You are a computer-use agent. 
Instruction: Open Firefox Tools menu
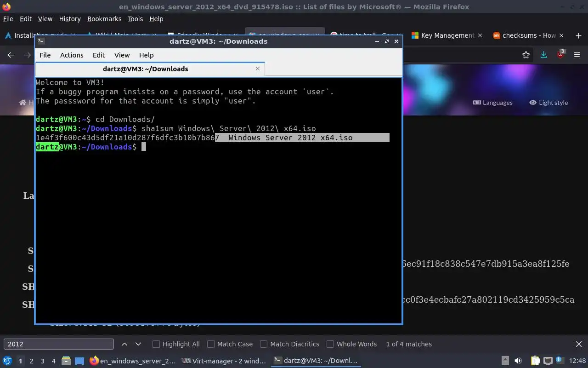135,19
